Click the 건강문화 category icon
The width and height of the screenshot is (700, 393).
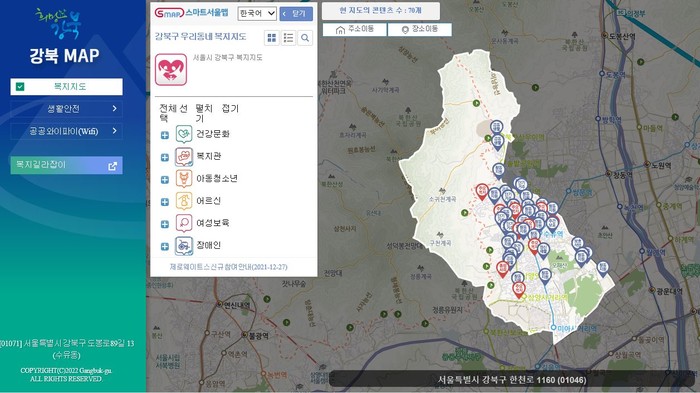coord(183,134)
